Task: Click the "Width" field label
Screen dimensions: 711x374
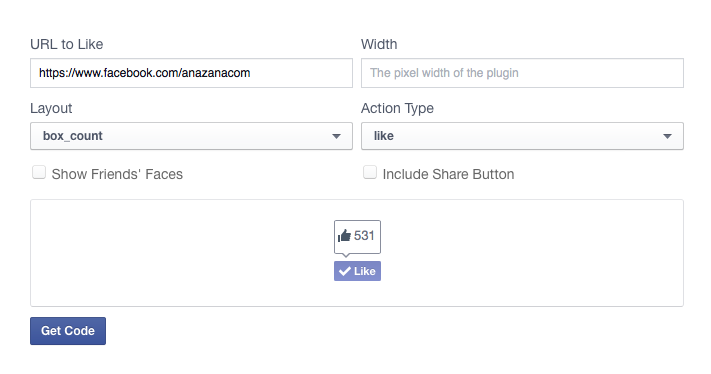Action: [x=379, y=44]
